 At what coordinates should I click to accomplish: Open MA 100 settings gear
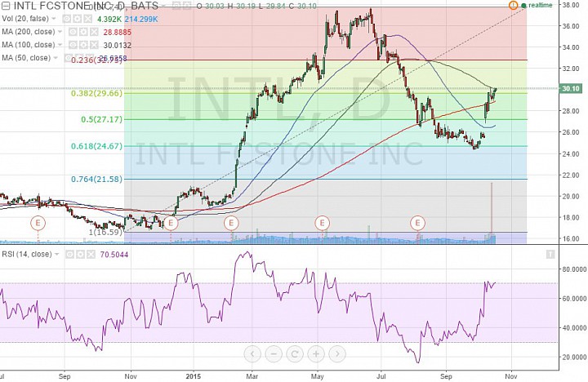point(83,45)
